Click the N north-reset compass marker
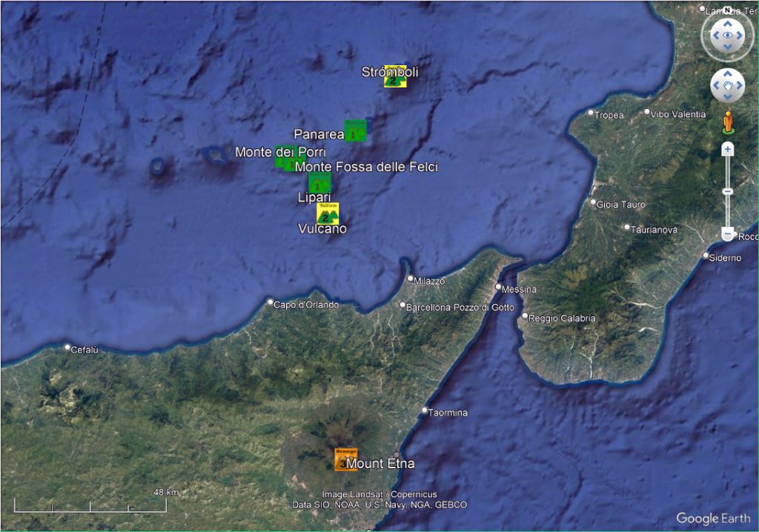Viewport: 759px width, 532px height. (x=727, y=11)
